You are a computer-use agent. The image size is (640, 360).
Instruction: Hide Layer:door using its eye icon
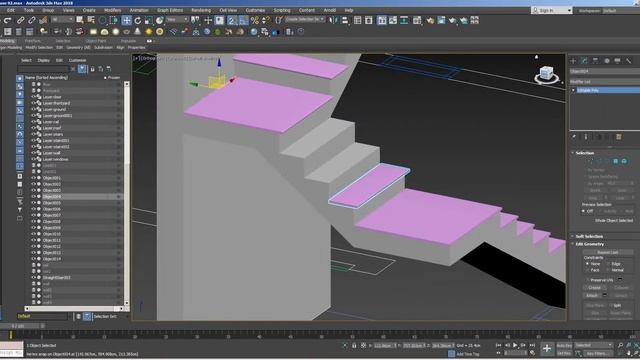point(33,97)
